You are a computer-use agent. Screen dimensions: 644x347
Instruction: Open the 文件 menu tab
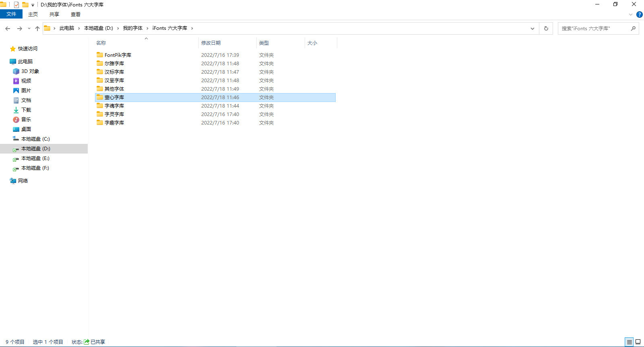tap(11, 14)
